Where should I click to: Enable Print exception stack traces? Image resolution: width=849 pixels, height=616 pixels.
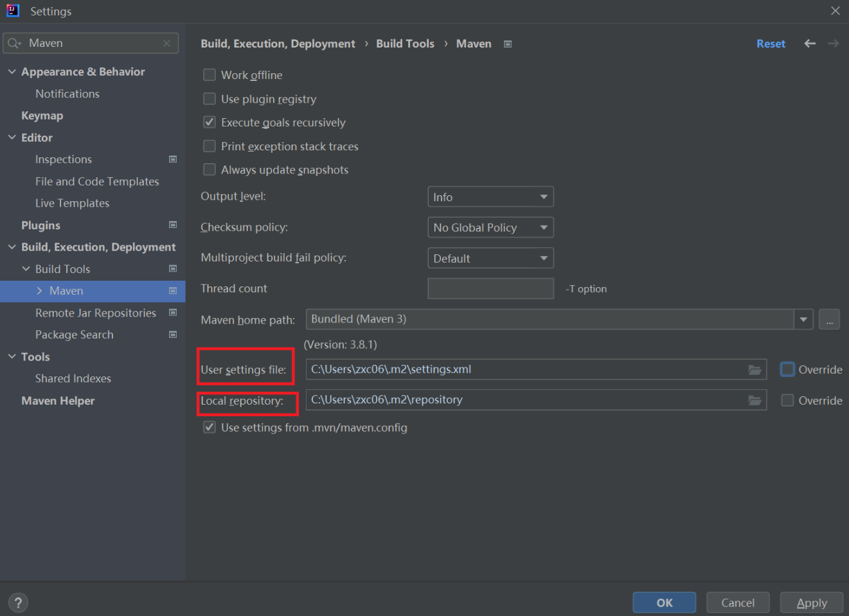(x=210, y=146)
